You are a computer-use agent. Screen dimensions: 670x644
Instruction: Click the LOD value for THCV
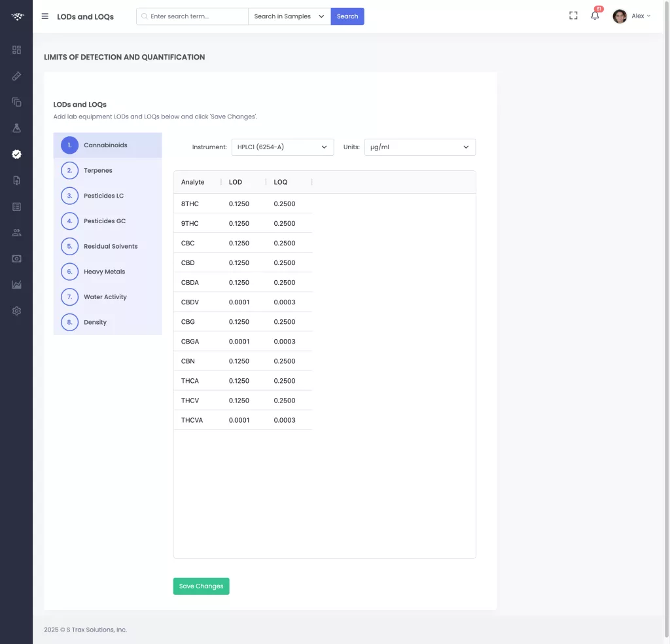pos(239,401)
